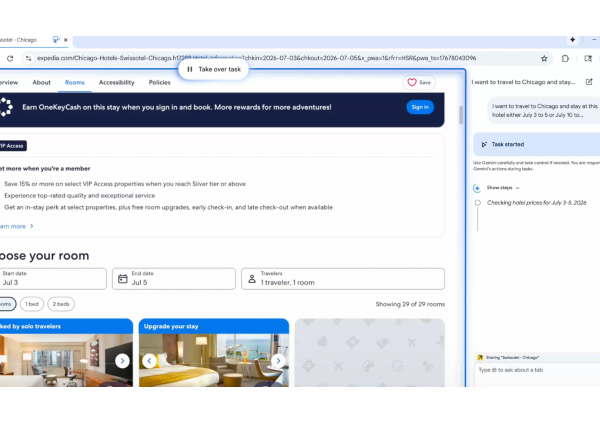
Task: Reload the page with the refresh icon
Action: click(x=10, y=59)
